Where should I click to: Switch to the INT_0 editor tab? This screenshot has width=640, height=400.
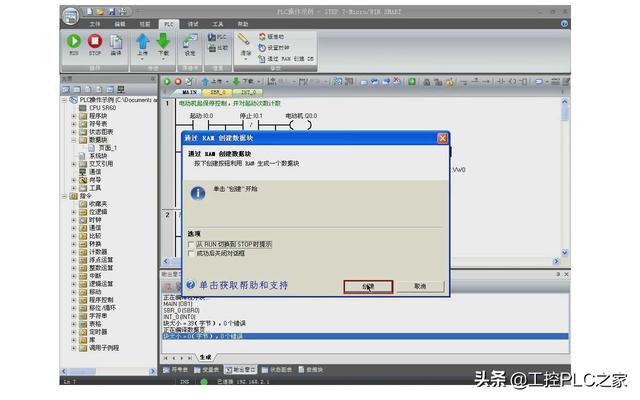point(248,93)
